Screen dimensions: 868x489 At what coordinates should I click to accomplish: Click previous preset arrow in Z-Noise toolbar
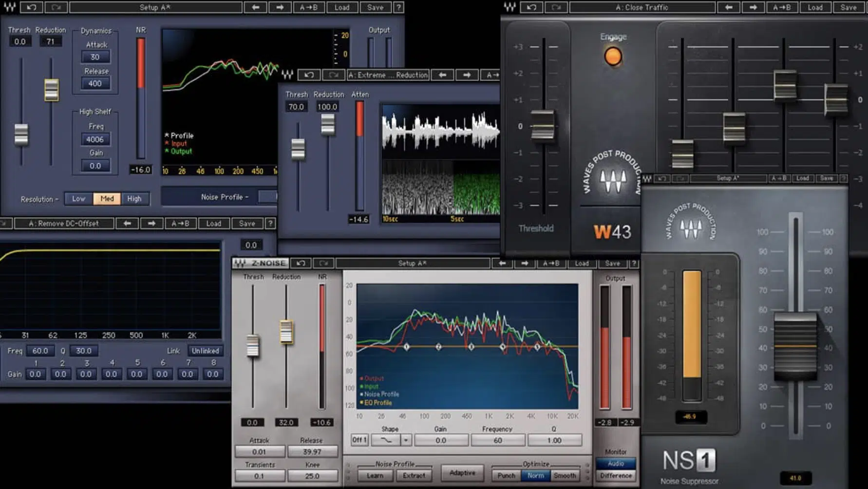(502, 263)
